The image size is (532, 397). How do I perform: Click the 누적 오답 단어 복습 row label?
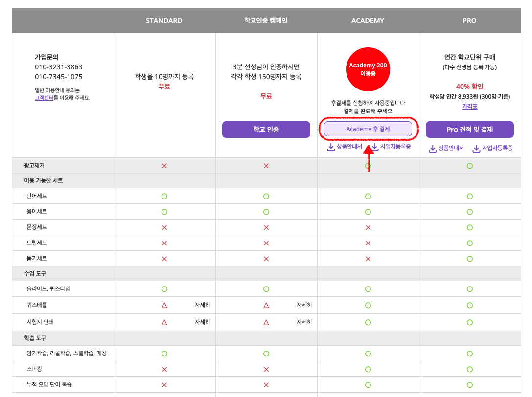point(49,384)
